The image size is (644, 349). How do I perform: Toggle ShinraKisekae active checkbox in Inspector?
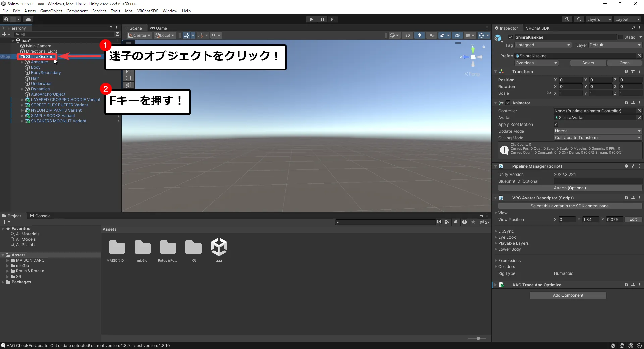coord(510,37)
